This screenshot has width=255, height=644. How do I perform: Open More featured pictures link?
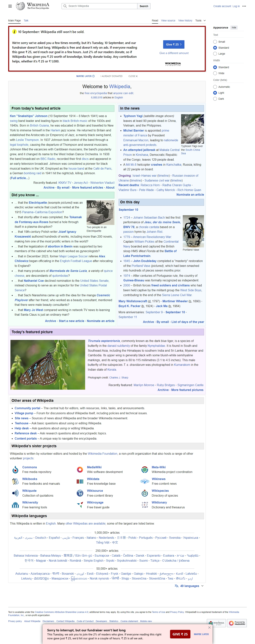(187, 390)
